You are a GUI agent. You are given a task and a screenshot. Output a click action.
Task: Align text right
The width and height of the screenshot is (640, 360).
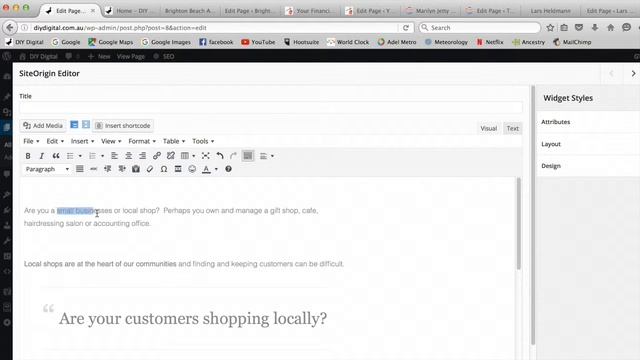(142, 156)
